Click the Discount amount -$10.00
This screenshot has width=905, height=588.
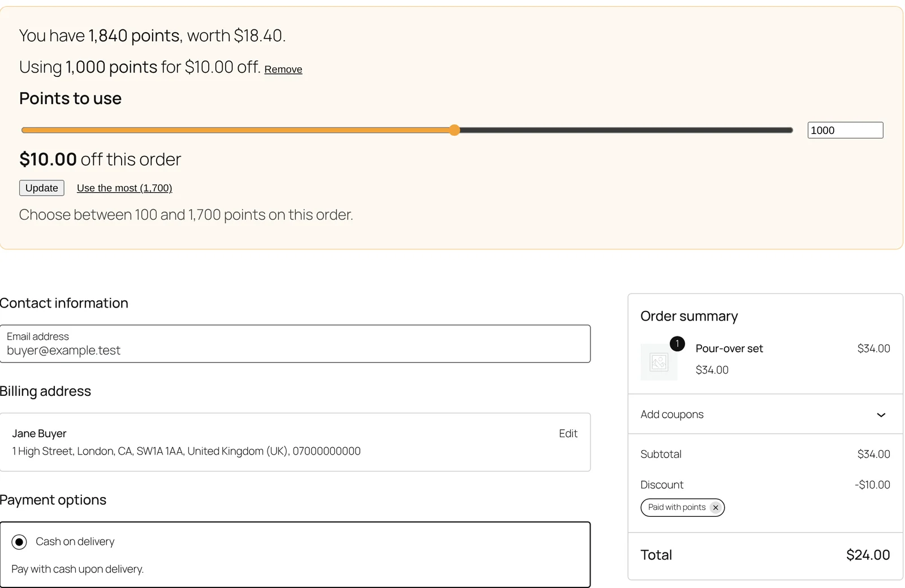[872, 485]
